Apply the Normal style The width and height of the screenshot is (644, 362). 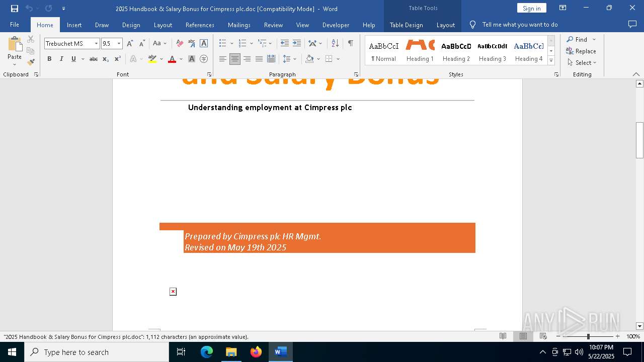click(384, 50)
